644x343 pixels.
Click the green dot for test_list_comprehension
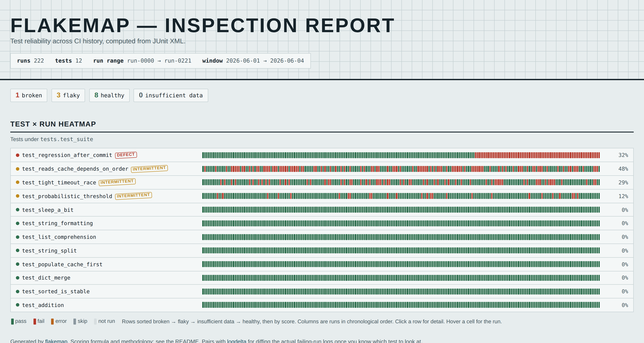18,237
